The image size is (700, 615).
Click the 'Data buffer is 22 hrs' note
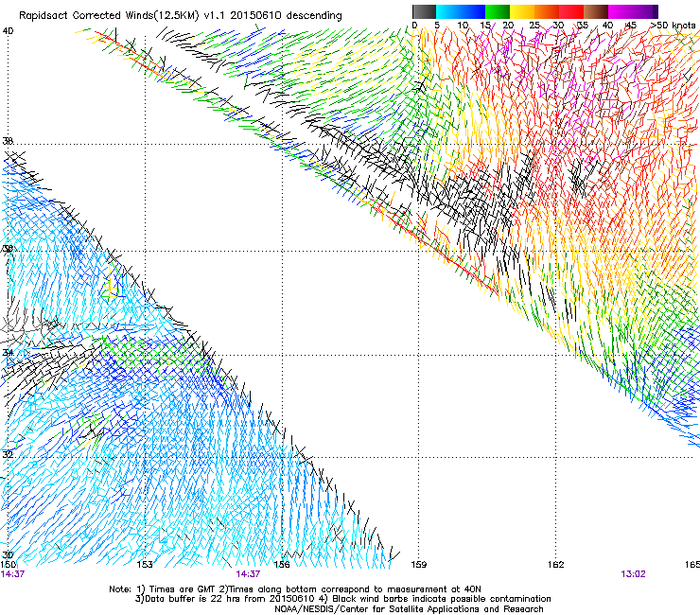pos(342,599)
